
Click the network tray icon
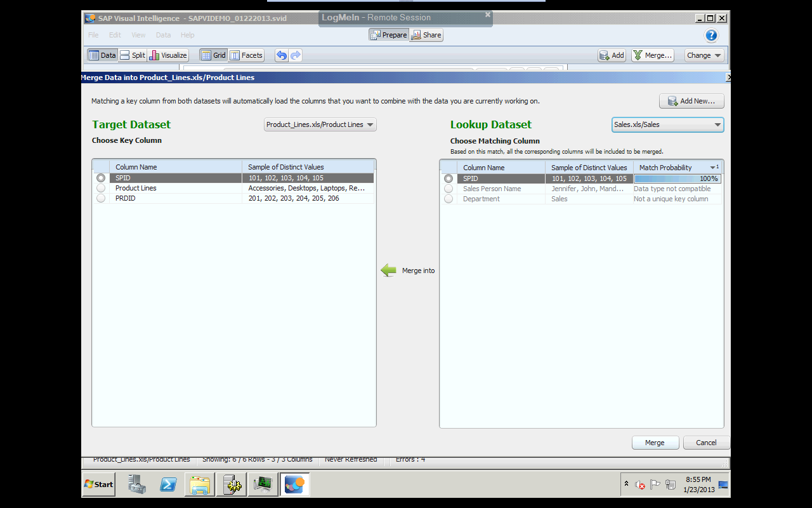(x=671, y=485)
